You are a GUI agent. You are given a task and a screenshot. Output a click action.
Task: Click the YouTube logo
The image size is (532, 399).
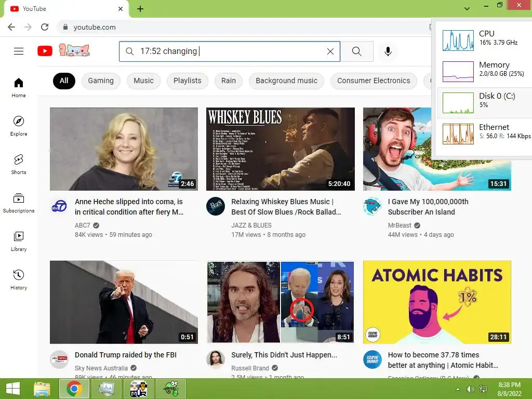45,51
